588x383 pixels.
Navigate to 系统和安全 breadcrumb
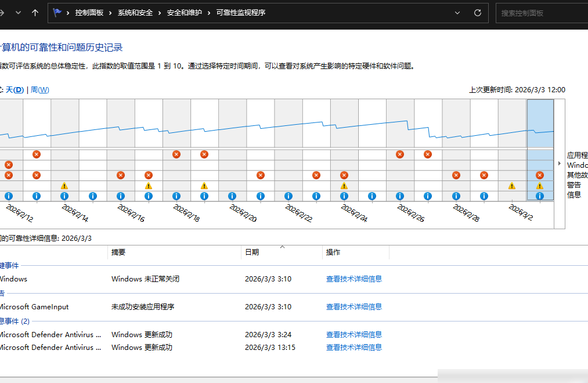coord(135,13)
